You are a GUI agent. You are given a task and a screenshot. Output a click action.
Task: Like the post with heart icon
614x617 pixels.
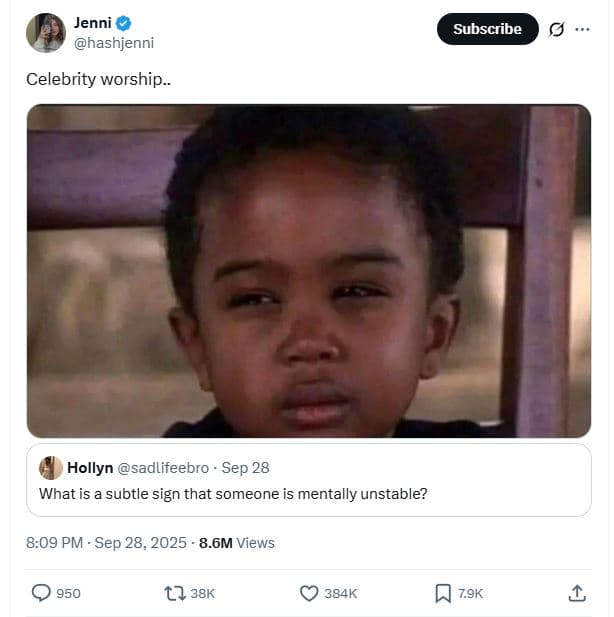309,593
